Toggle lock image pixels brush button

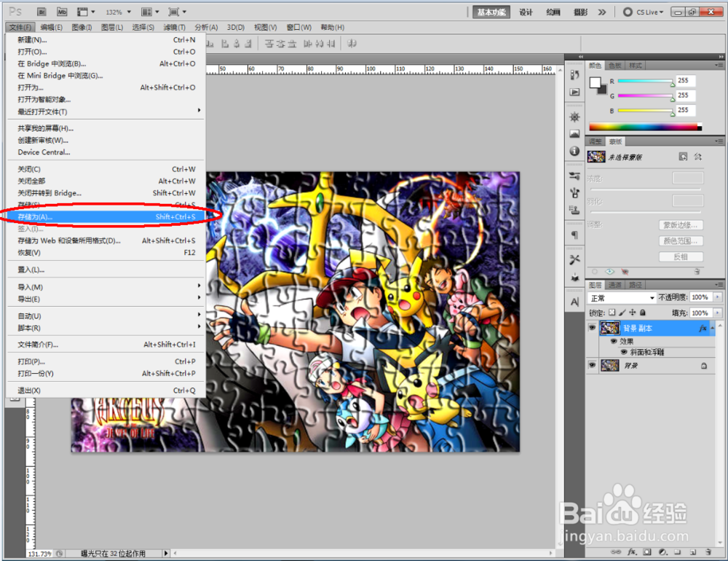click(622, 313)
